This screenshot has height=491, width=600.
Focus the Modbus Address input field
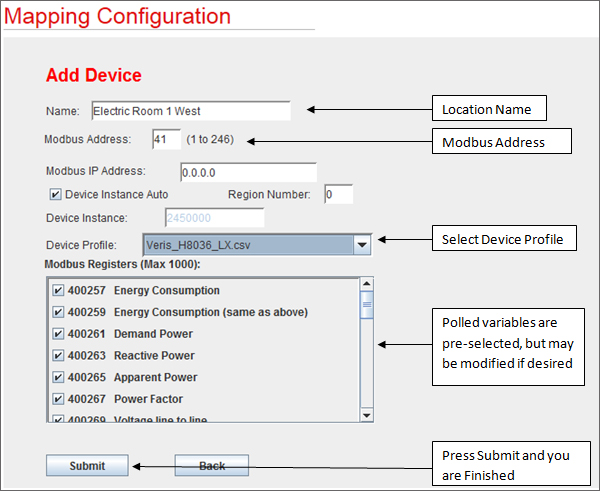[x=166, y=139]
